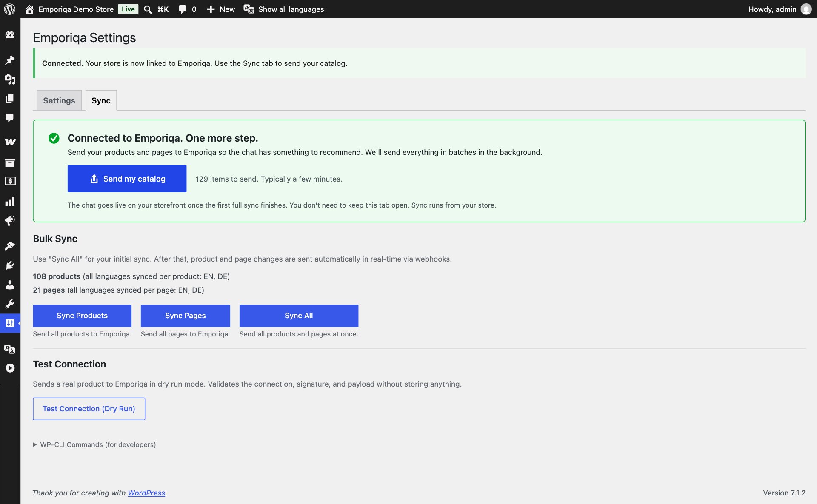Click 'Send all products to Emporiqa.' caption
The width and height of the screenshot is (817, 504).
point(82,334)
